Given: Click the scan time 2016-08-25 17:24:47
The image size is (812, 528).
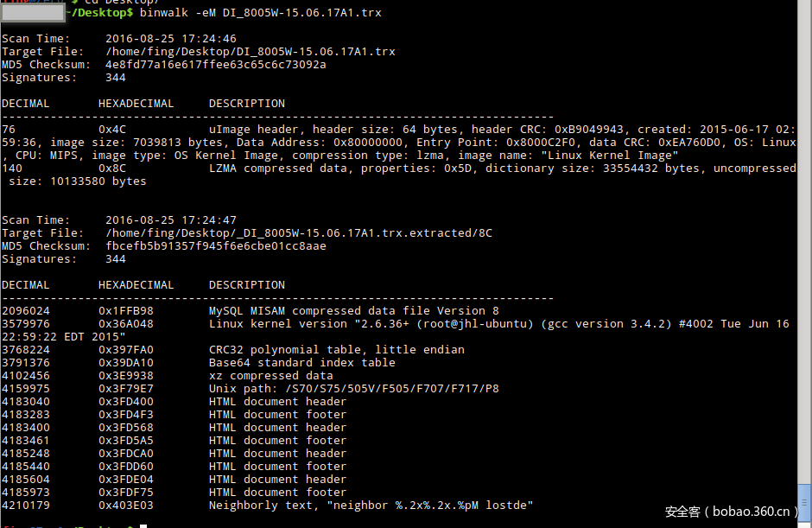Looking at the screenshot, I should click(x=170, y=220).
